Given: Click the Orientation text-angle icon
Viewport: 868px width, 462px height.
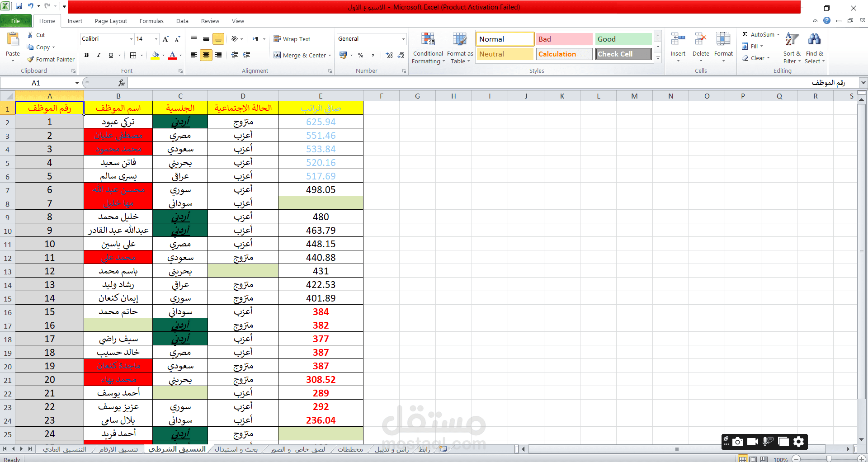Looking at the screenshot, I should click(x=235, y=39).
